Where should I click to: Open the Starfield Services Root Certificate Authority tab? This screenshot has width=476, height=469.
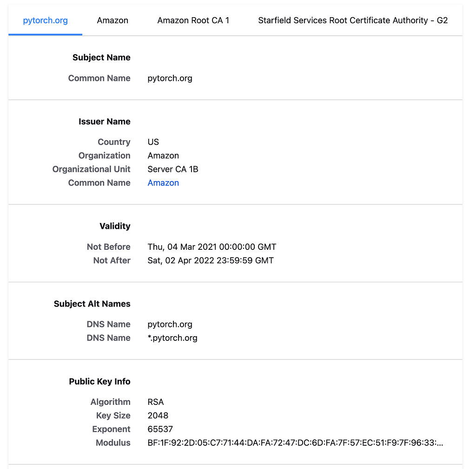click(353, 20)
